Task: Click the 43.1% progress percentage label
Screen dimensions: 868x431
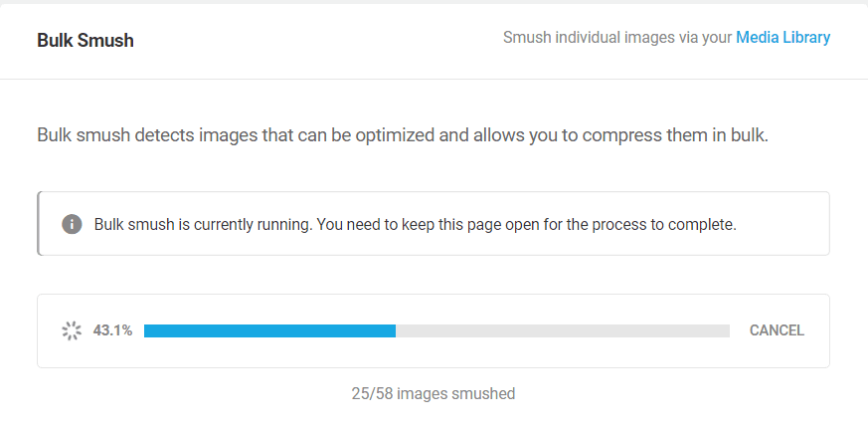Action: [x=113, y=330]
